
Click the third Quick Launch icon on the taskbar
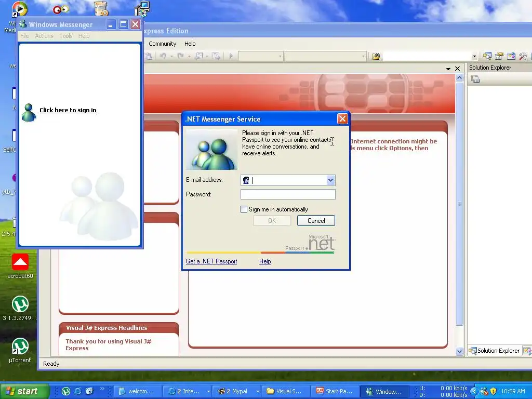coord(89,391)
